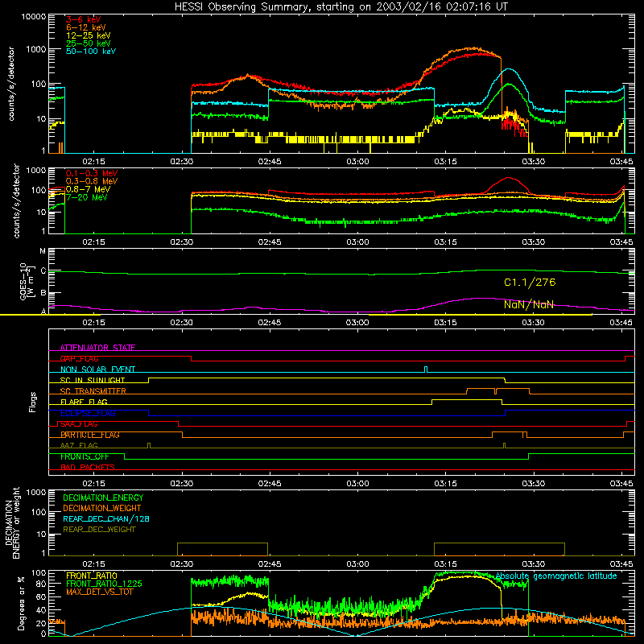
Task: Click the GOES-10 y-axis title
Action: 27,281
